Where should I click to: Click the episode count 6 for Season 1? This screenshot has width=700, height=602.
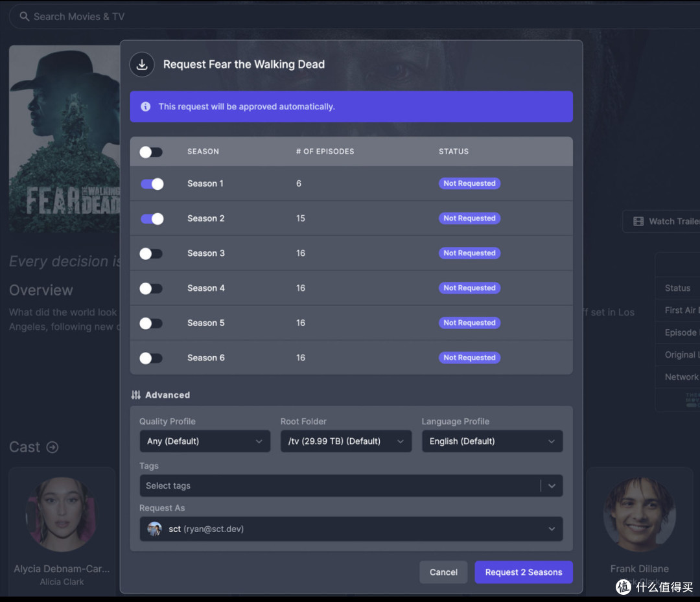299,183
